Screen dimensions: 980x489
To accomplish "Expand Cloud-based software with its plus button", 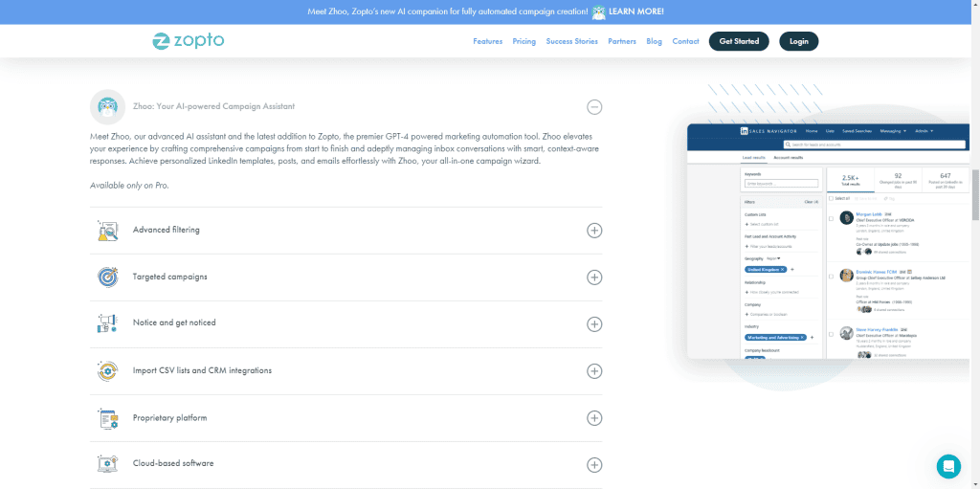I will tap(594, 465).
